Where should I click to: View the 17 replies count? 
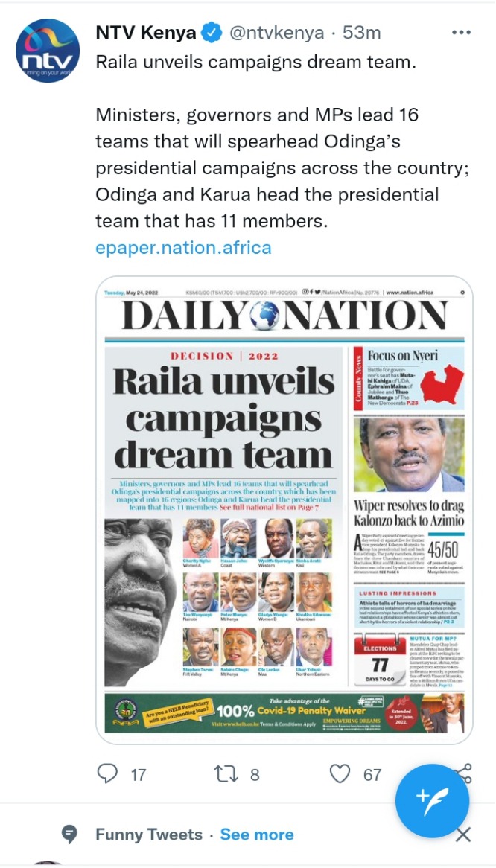tap(139, 774)
